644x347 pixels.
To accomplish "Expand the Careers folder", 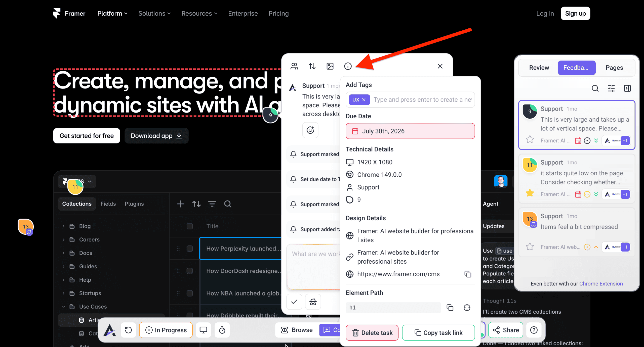I will 63,240.
